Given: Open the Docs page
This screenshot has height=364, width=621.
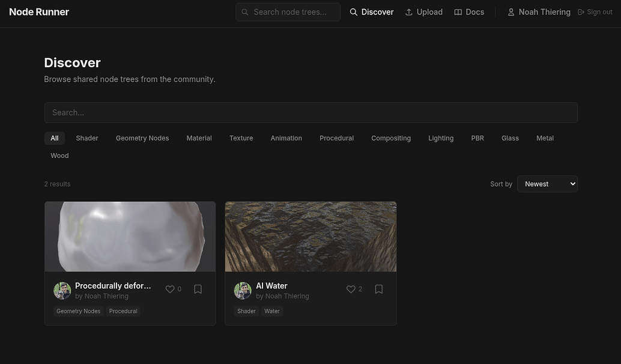Looking at the screenshot, I should click(469, 12).
